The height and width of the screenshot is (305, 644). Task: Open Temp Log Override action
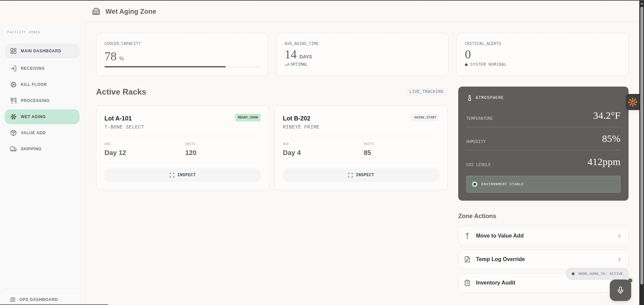coord(543,259)
